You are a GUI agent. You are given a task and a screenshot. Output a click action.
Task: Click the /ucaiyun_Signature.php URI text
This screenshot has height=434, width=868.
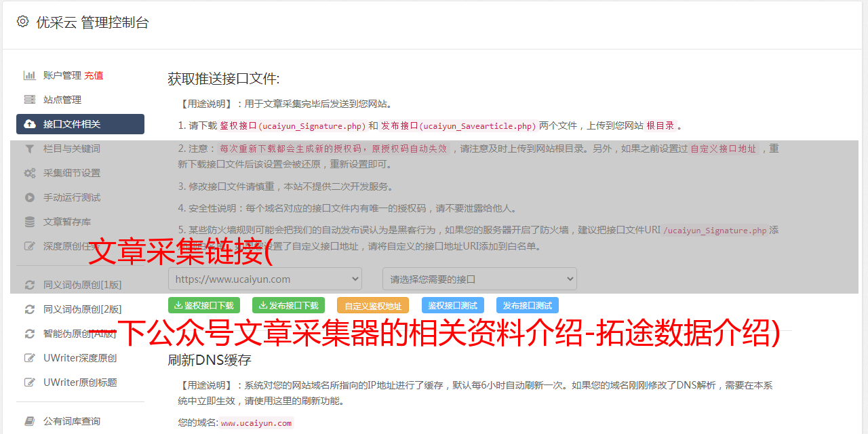715,231
